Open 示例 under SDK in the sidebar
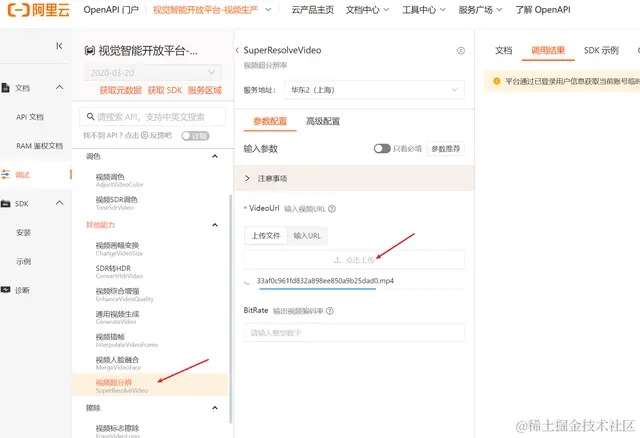 click(x=23, y=261)
